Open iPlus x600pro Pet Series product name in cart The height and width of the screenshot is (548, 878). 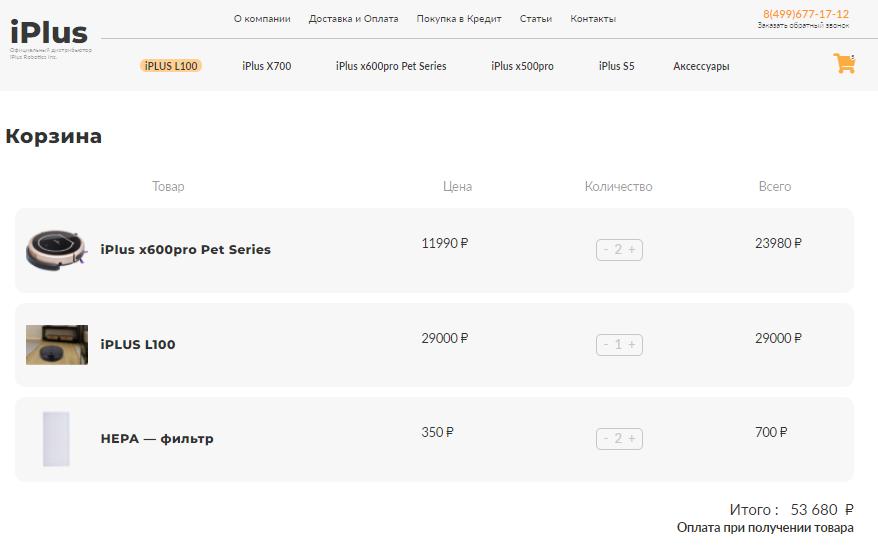[185, 250]
